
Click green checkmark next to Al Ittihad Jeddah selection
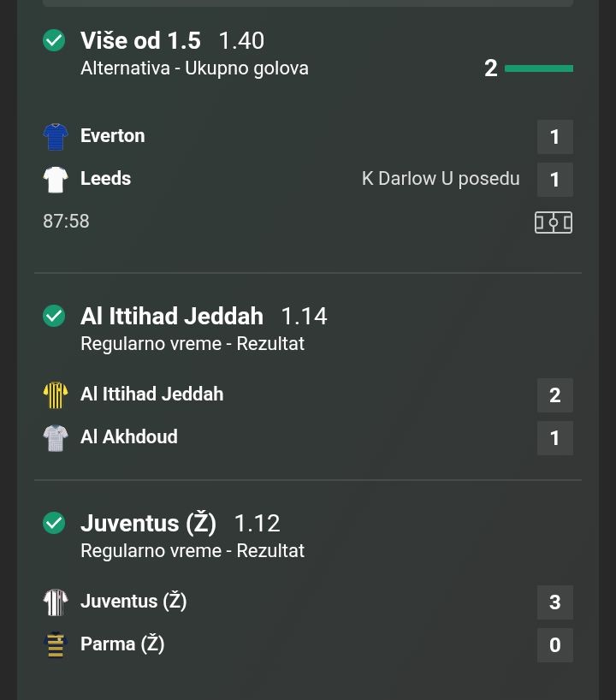[x=54, y=316]
